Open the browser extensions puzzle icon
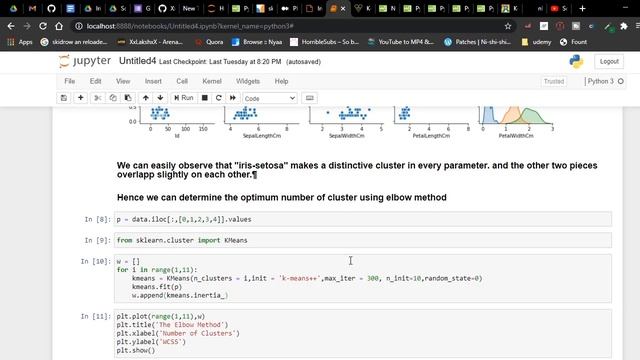Viewport: 640px width, 360px height. pos(624,26)
